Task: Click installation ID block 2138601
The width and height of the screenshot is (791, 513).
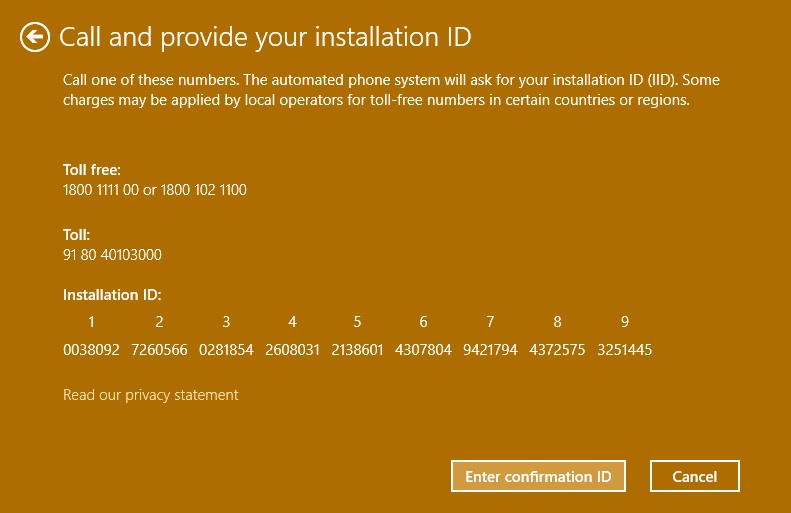Action: click(x=358, y=350)
